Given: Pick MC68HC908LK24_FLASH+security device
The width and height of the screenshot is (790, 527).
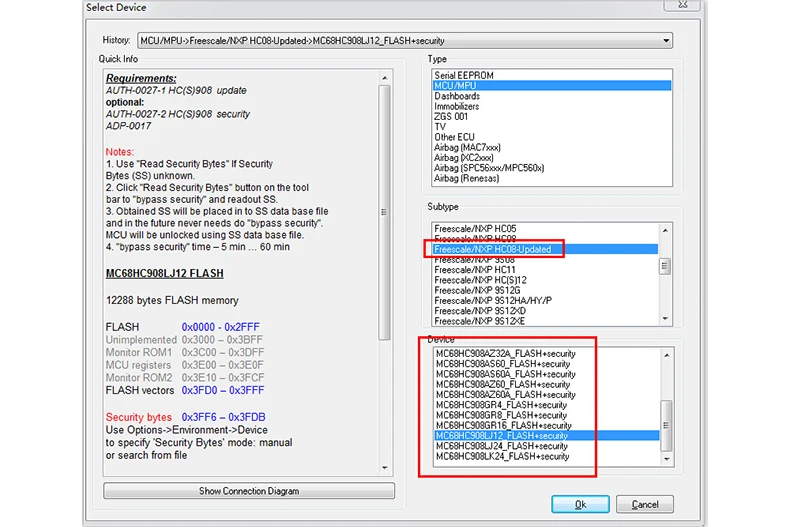Looking at the screenshot, I should (x=502, y=456).
